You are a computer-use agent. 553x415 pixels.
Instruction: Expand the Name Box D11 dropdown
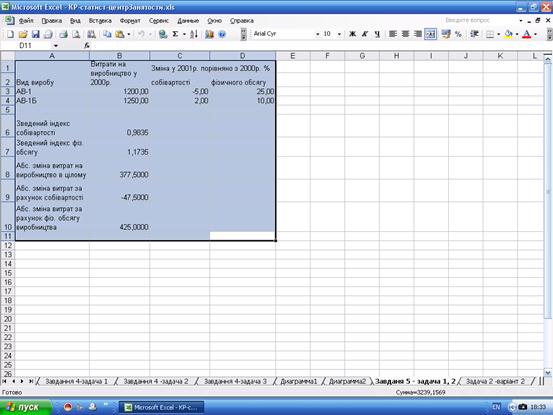(56, 45)
